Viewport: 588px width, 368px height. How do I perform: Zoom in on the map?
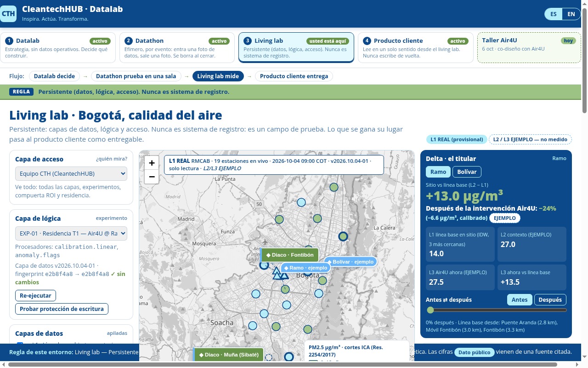[152, 163]
